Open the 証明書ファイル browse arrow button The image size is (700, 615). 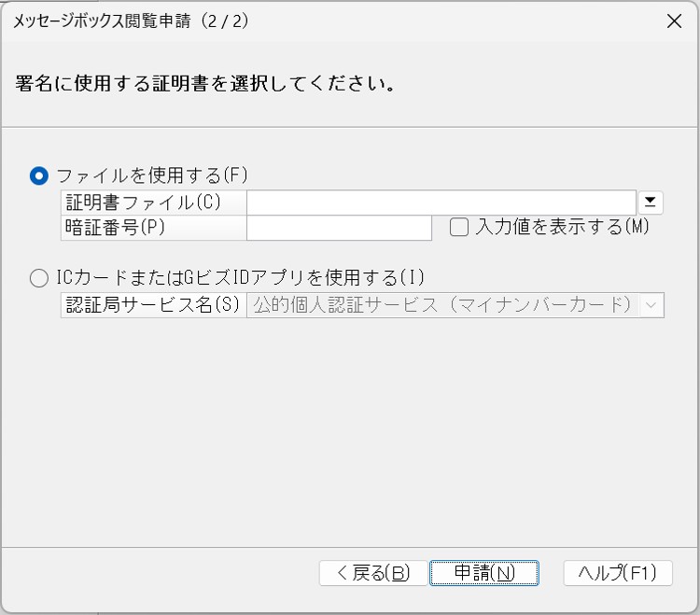click(x=650, y=203)
